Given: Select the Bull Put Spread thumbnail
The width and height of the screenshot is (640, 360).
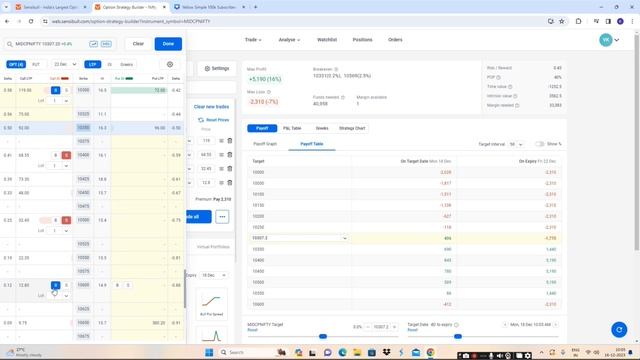Looking at the screenshot, I should [x=211, y=303].
